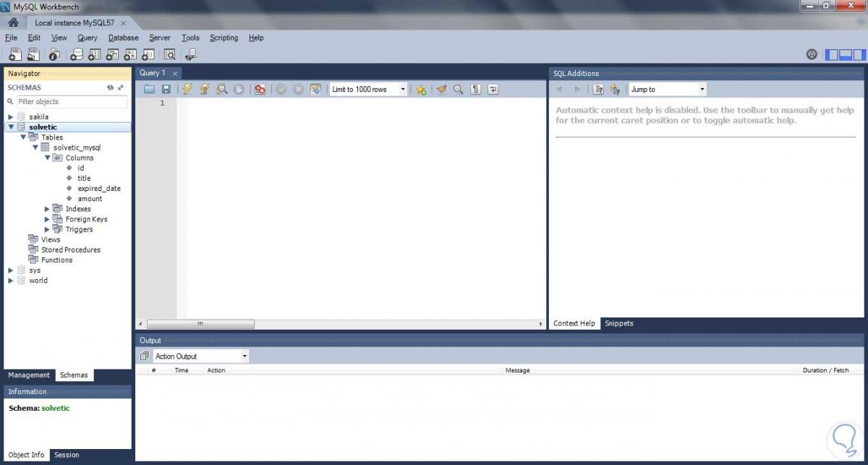
Task: Beautify query broom icon
Action: 441,89
